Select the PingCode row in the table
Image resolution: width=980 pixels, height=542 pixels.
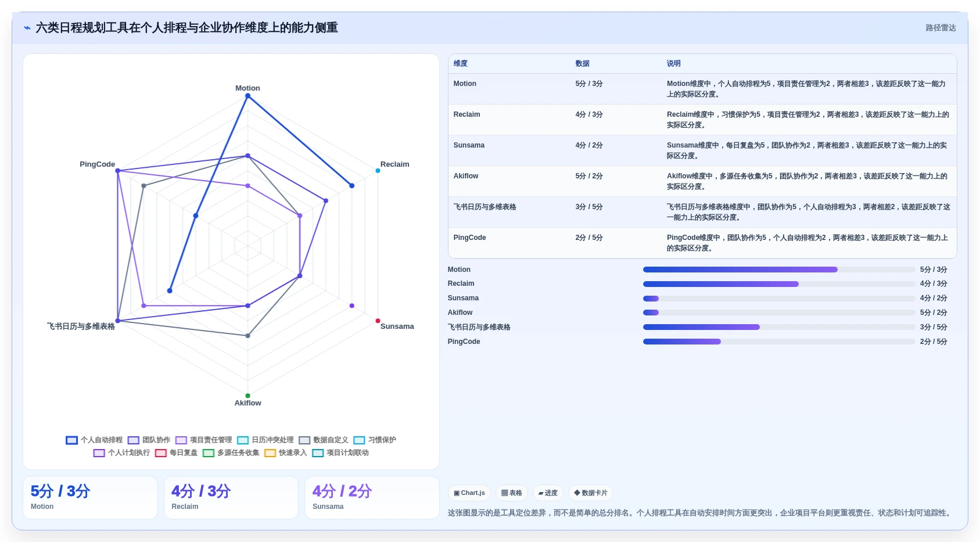(x=702, y=243)
